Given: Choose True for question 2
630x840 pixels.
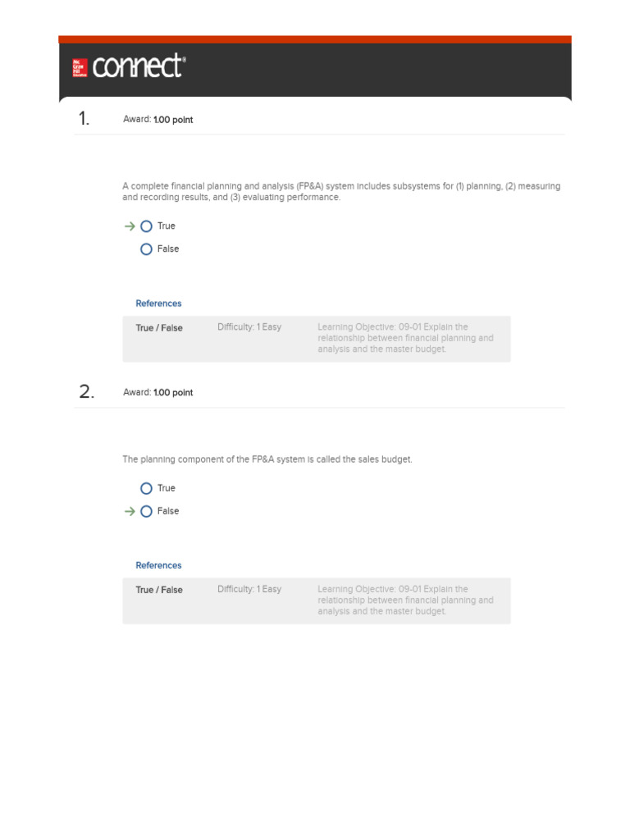Looking at the screenshot, I should click(146, 488).
